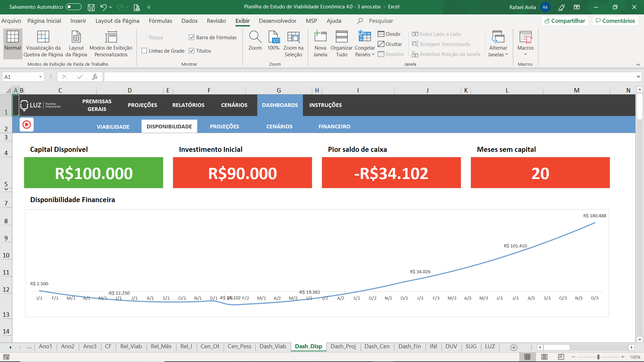This screenshot has height=362, width=644.
Task: Switch to Dash_Fin sheet tab
Action: pos(409,346)
